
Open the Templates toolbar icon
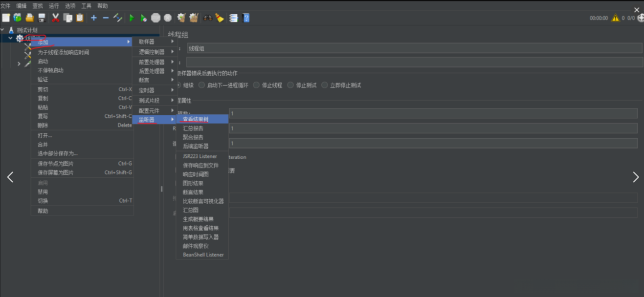point(18,18)
